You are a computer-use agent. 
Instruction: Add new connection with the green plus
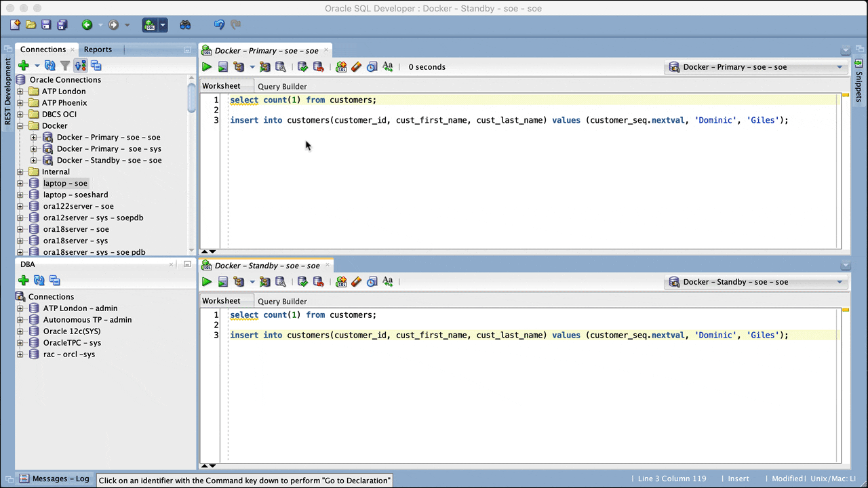tap(24, 66)
